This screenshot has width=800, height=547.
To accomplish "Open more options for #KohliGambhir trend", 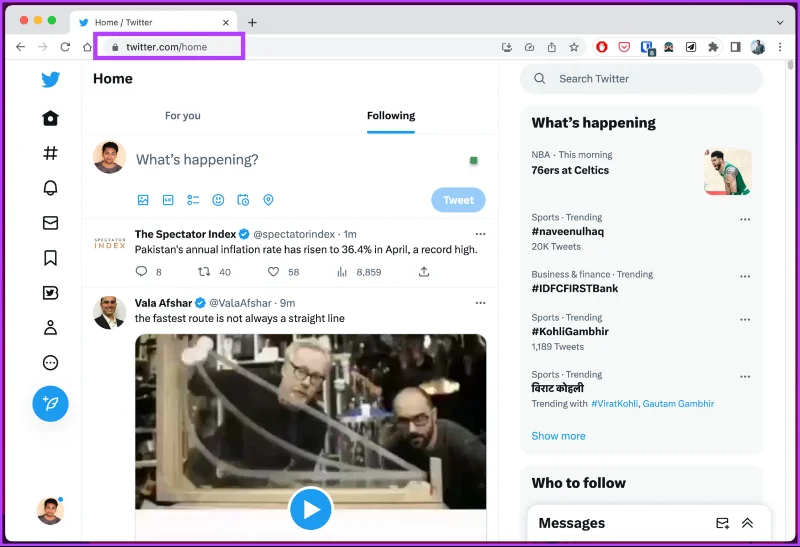I will point(745,319).
